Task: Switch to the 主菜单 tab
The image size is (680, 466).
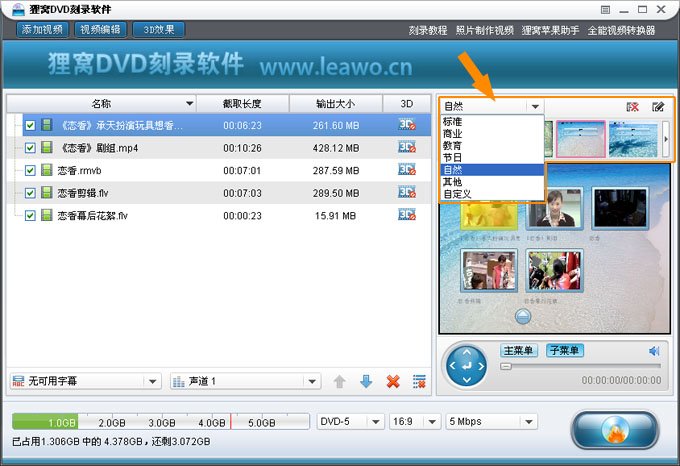Action: click(519, 350)
